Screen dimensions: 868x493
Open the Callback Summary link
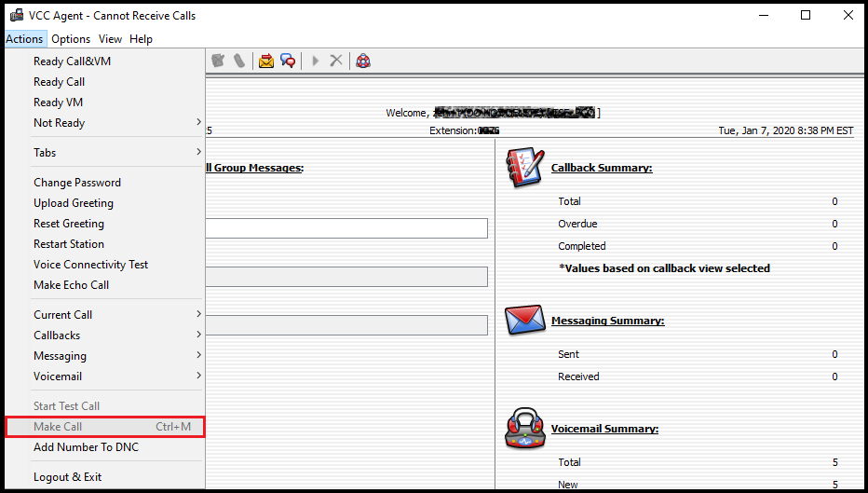pos(602,168)
